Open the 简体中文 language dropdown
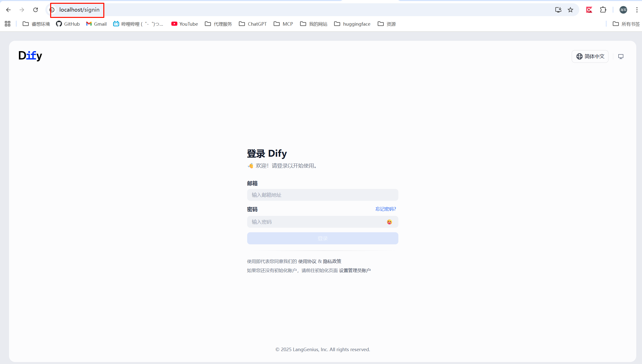Viewport: 642px width, 364px height. point(590,56)
